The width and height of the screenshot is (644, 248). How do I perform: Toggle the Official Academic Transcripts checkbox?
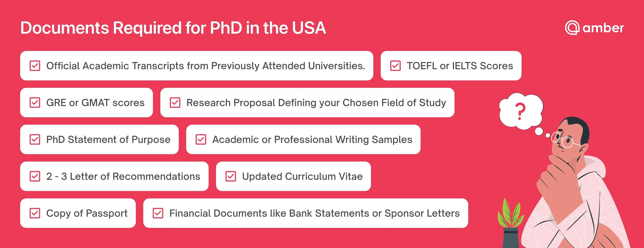coord(35,66)
